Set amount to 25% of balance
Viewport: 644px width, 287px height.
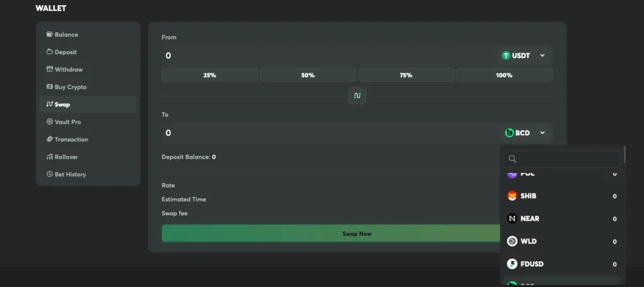(210, 76)
